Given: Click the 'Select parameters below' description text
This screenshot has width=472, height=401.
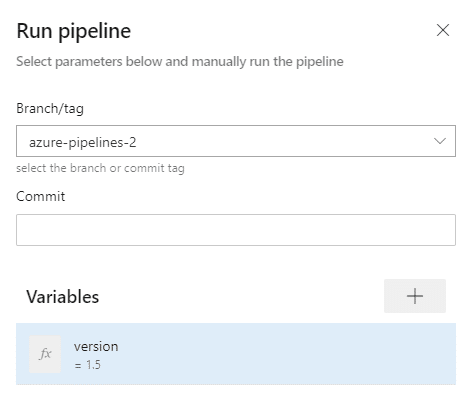Looking at the screenshot, I should (x=180, y=62).
